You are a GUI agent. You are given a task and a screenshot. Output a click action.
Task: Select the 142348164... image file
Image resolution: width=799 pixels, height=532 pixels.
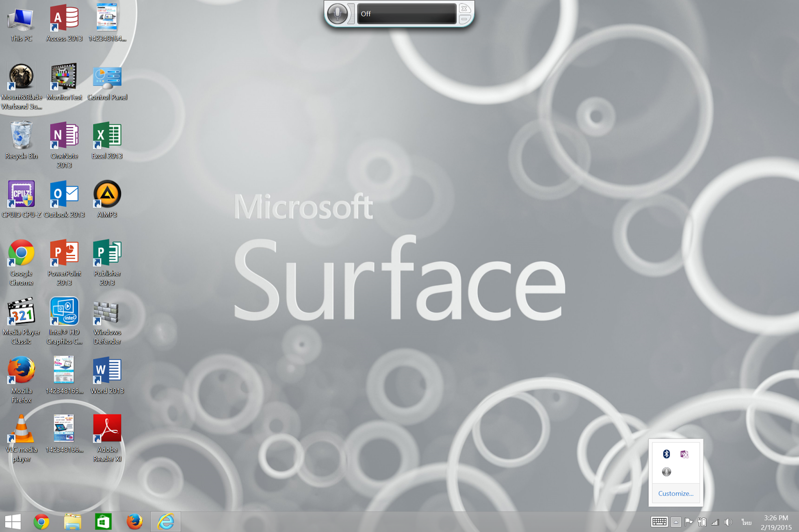click(x=107, y=23)
